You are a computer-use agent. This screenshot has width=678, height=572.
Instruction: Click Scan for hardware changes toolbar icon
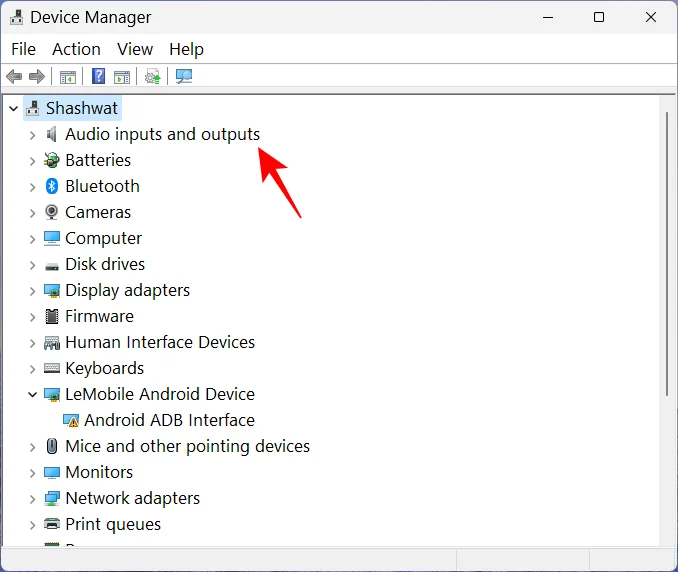(x=184, y=77)
